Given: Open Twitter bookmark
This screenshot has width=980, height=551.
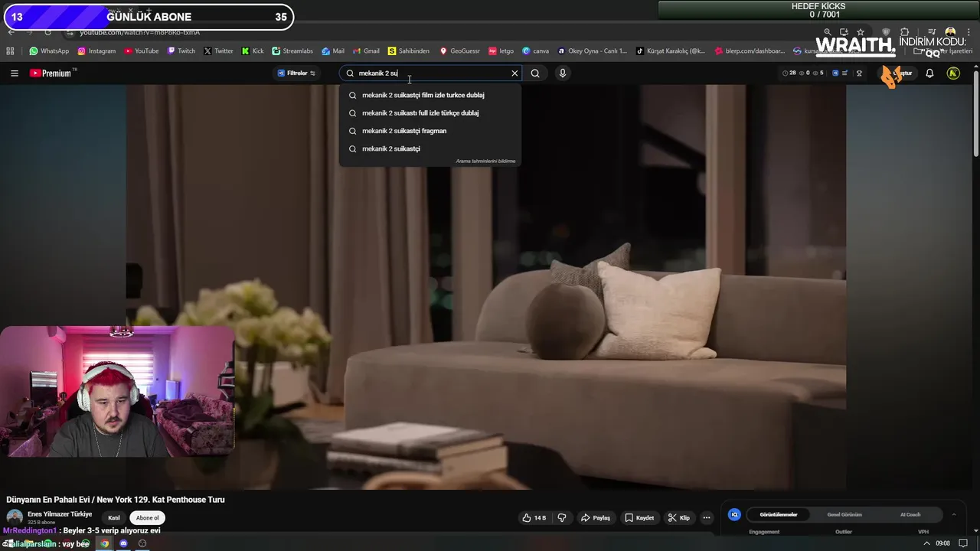Looking at the screenshot, I should point(218,51).
